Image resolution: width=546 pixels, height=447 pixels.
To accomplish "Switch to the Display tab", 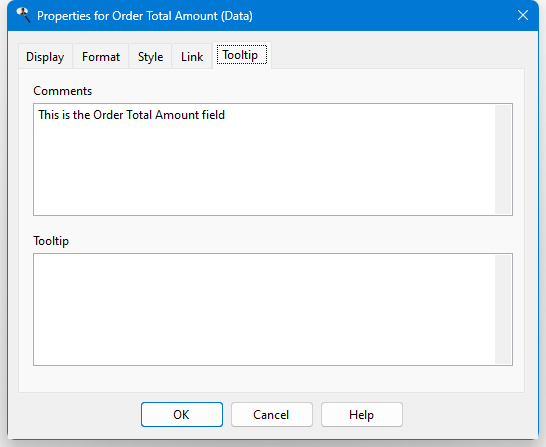I will 45,56.
